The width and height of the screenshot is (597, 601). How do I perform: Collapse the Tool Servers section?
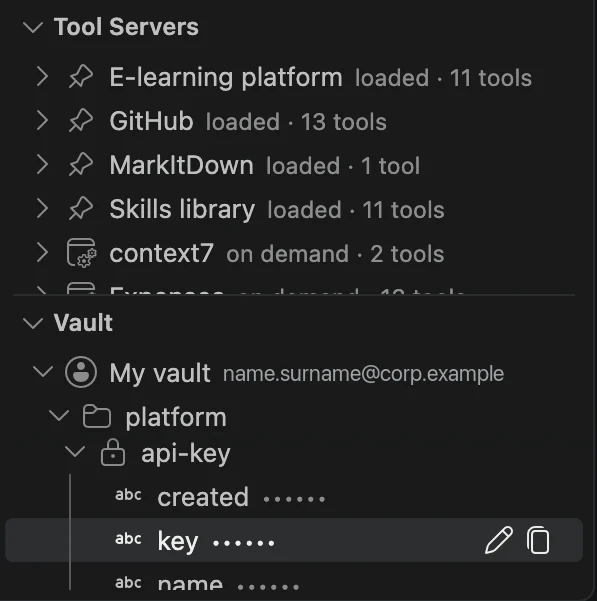point(33,27)
